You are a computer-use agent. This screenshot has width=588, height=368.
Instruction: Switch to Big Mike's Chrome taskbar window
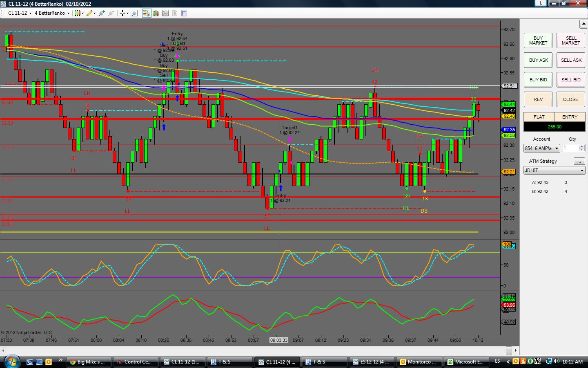tap(88, 362)
